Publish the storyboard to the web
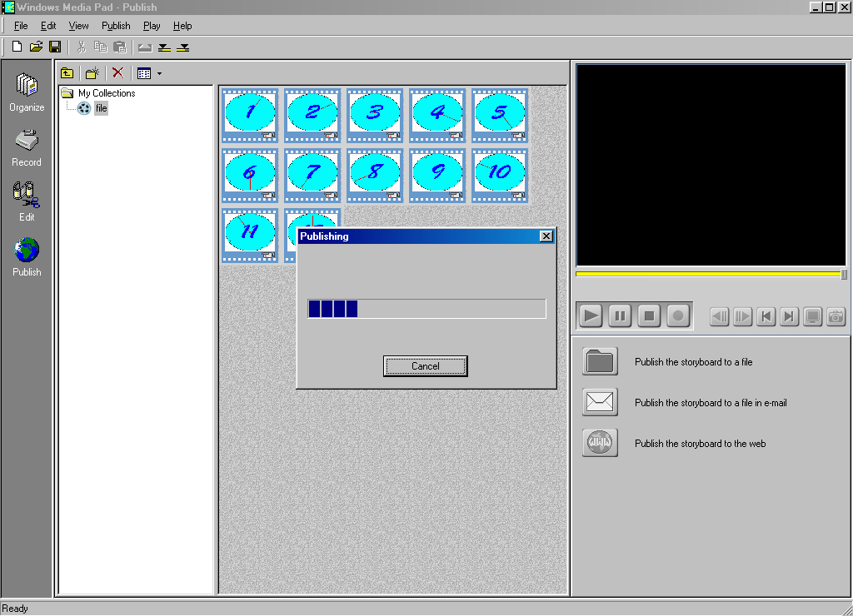853x616 pixels. point(600,444)
